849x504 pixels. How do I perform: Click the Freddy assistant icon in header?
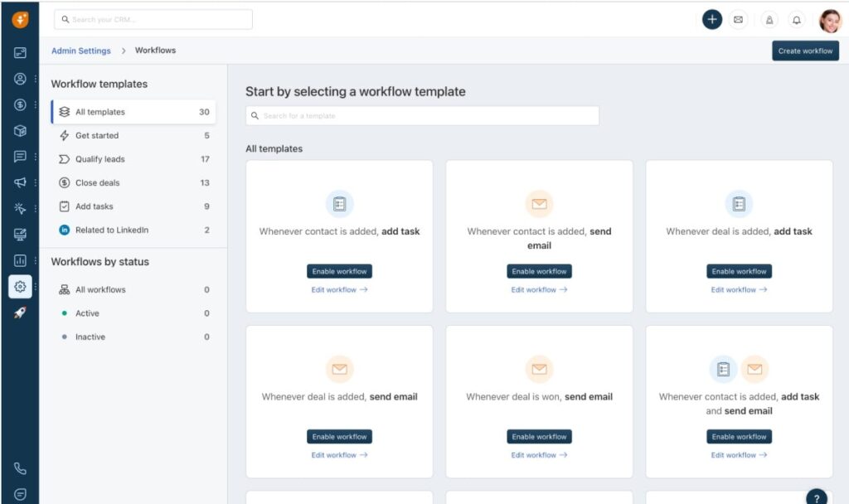769,20
